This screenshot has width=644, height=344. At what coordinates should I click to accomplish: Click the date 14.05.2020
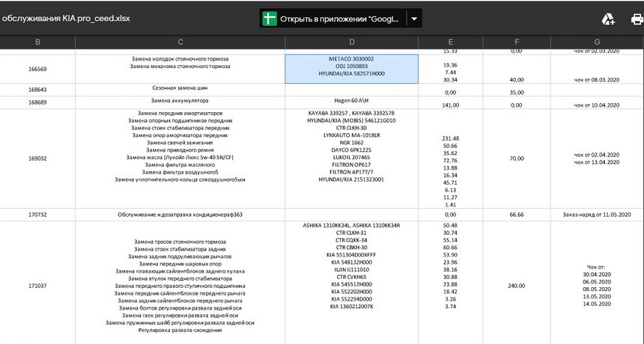(597, 304)
